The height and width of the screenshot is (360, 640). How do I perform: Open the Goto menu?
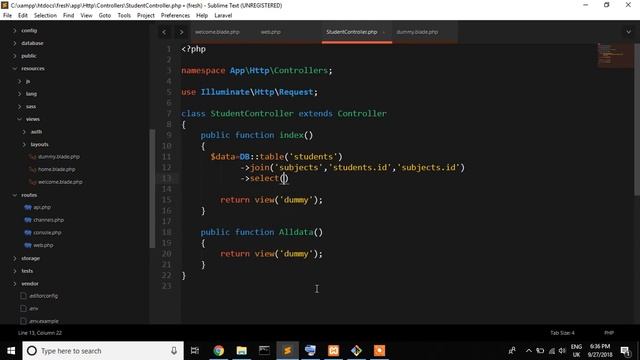(x=105, y=16)
